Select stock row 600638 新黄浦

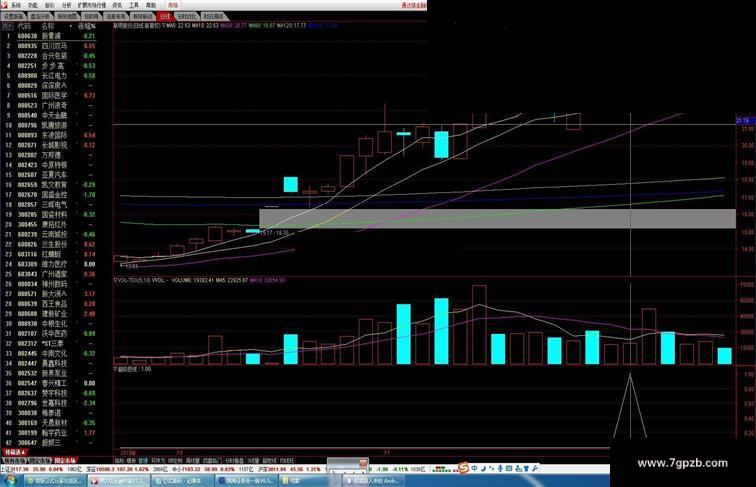51,36
